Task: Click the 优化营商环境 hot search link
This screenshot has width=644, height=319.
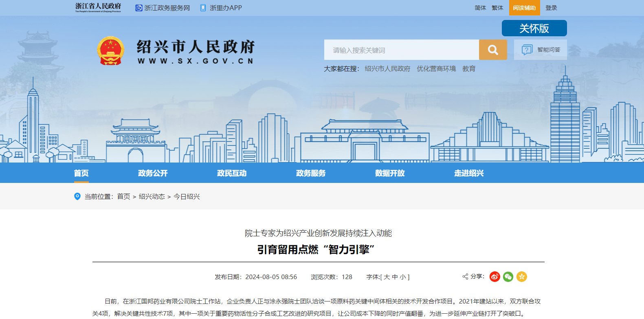Action: tap(436, 69)
